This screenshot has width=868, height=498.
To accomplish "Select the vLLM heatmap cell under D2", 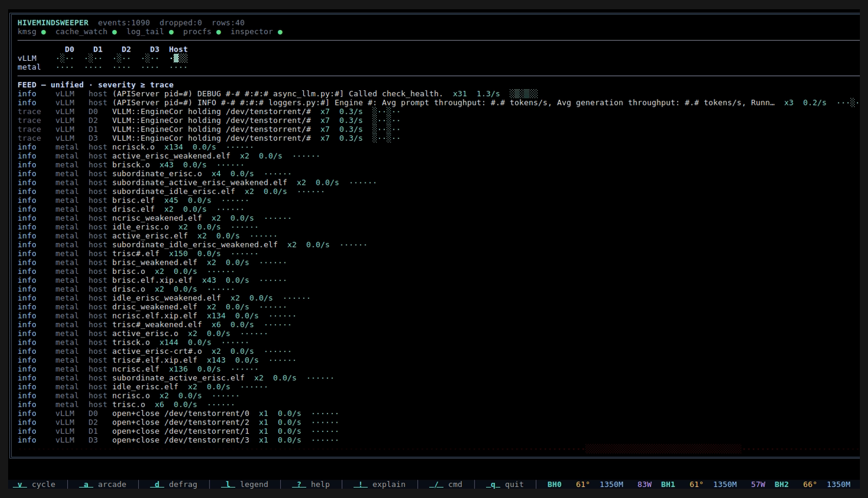I will [x=122, y=58].
